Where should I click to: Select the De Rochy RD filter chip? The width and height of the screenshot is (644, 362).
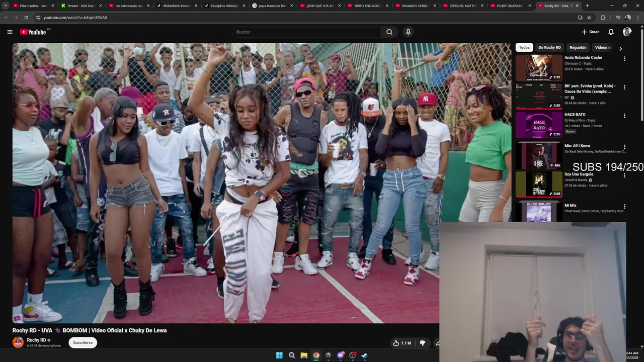549,47
